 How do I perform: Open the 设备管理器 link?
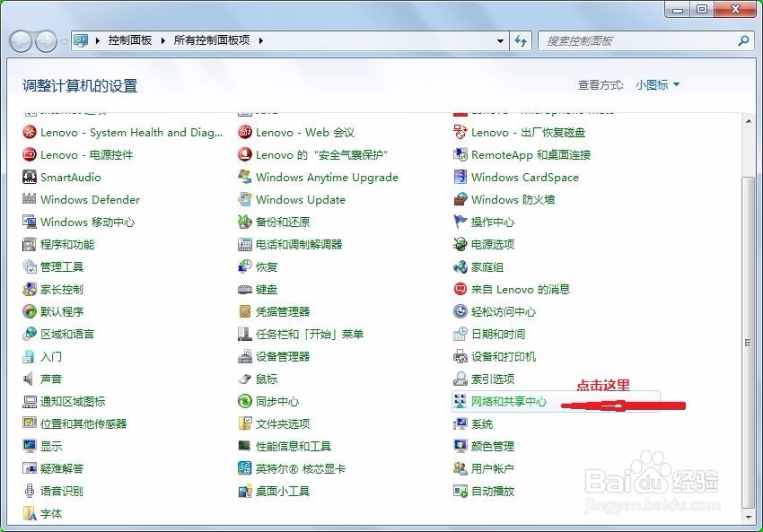pos(283,356)
